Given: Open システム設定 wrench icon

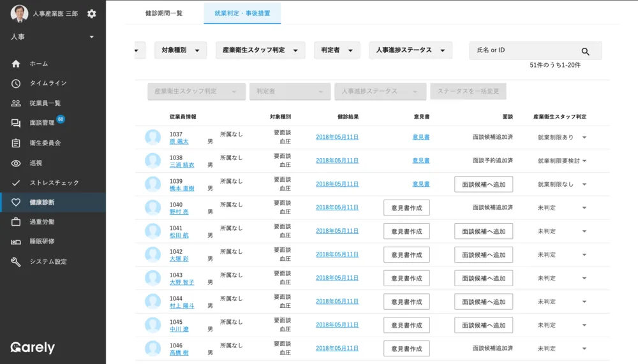Looking at the screenshot, I should [x=16, y=261].
